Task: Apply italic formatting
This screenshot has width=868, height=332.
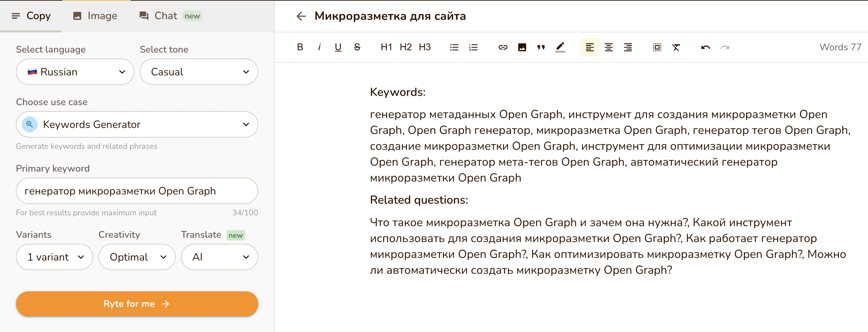Action: coord(319,47)
